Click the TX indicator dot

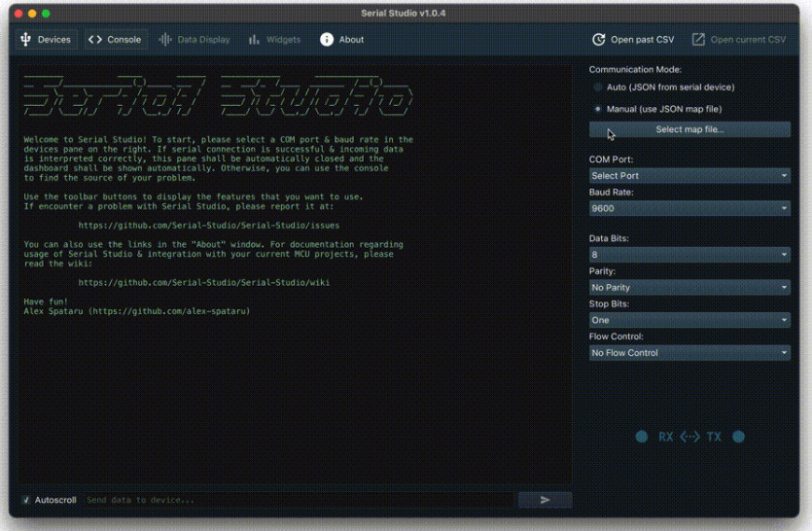click(738, 437)
